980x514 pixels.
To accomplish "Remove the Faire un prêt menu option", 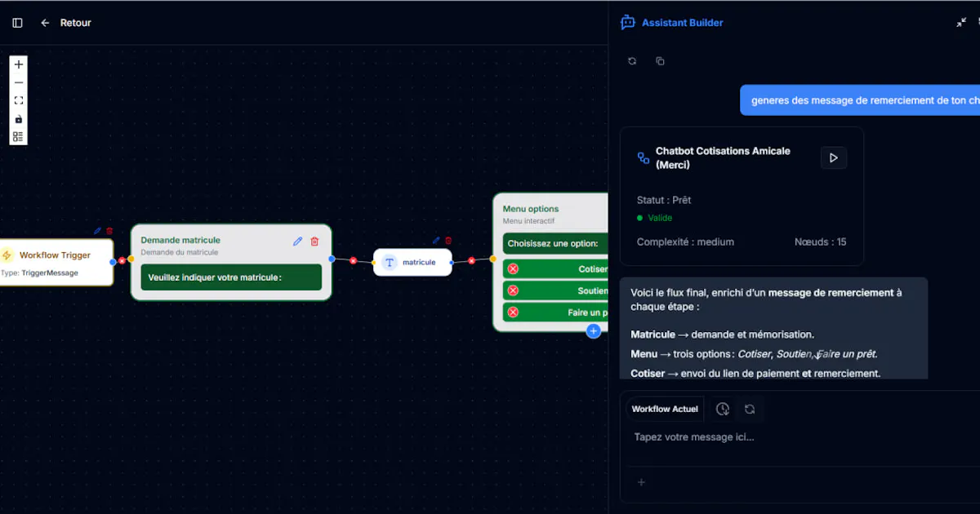I will 513,312.
